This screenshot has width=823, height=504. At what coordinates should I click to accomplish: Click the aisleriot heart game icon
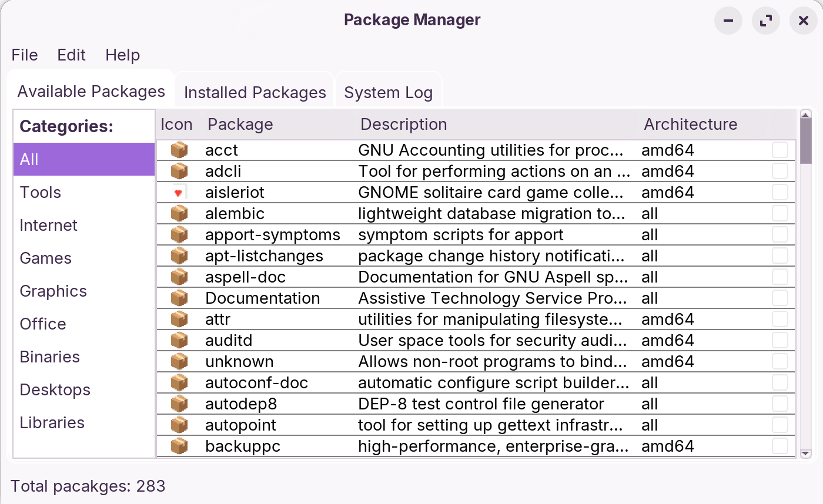178,192
